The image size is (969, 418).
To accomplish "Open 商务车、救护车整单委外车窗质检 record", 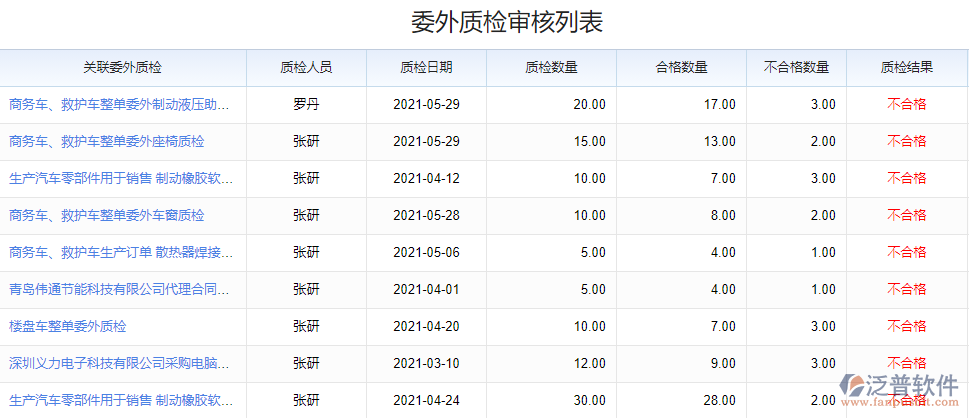I will 106,215.
